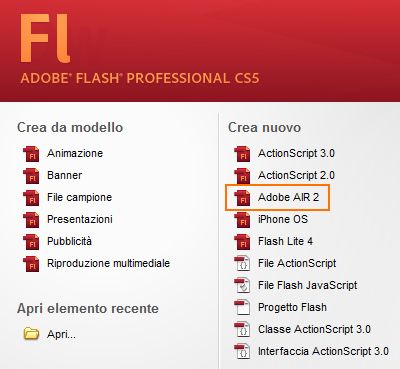Pick the Pubblicità template
Viewport: 400px width, 369px height.
coord(69,241)
